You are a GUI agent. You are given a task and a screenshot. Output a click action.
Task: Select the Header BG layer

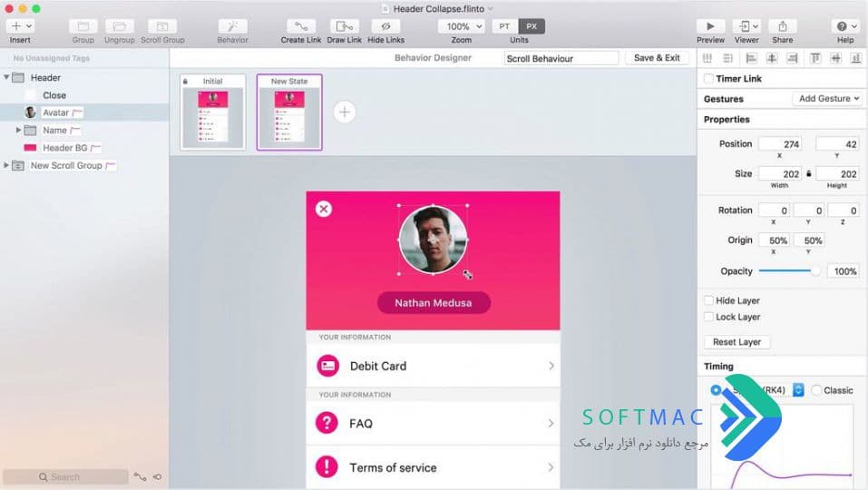click(84, 148)
